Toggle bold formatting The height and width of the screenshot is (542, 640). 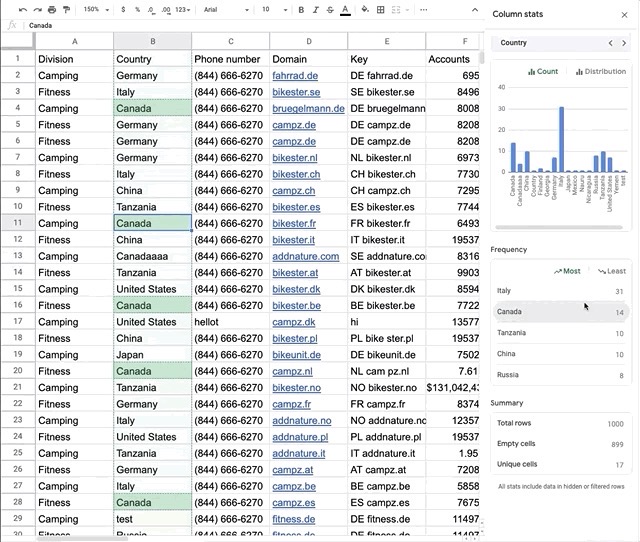pos(301,9)
